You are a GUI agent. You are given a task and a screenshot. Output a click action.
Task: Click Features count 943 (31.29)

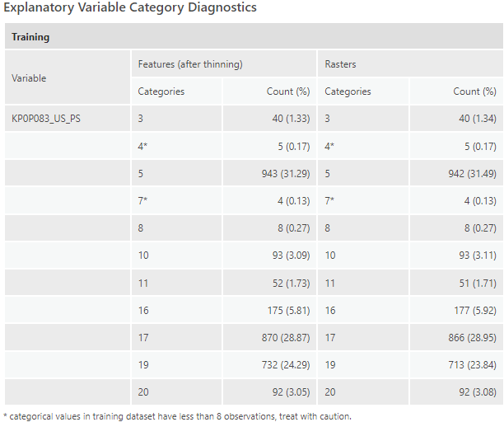point(285,173)
